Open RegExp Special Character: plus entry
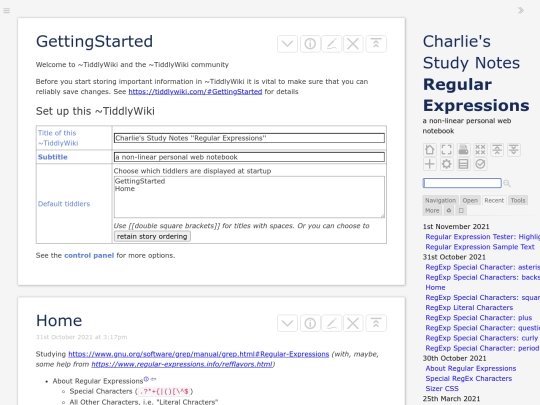 479,318
